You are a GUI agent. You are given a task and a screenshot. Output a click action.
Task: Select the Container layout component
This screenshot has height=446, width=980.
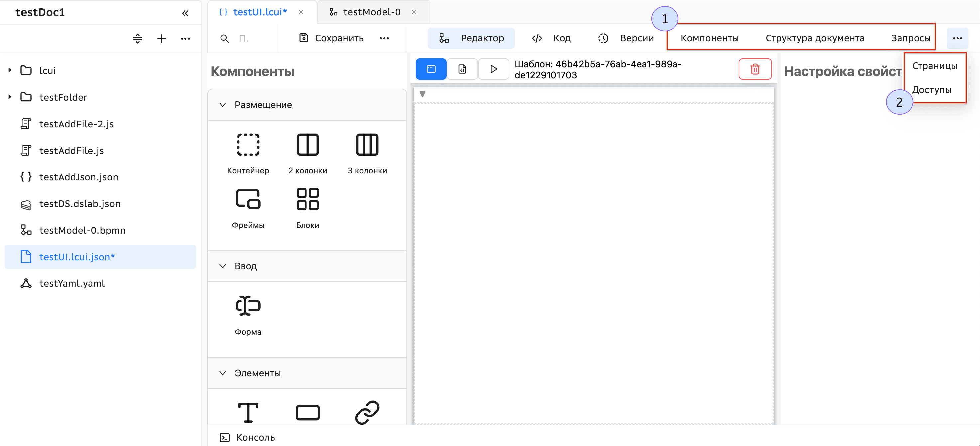(248, 145)
